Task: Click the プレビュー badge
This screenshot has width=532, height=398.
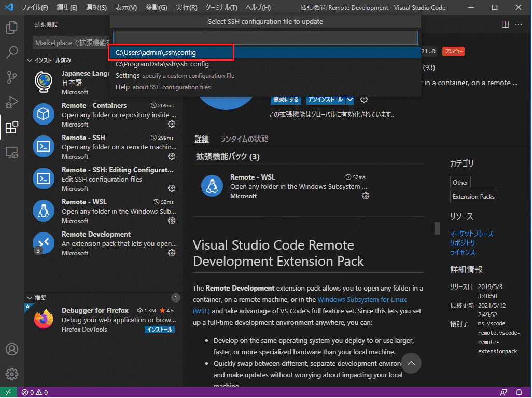Action: coord(453,51)
